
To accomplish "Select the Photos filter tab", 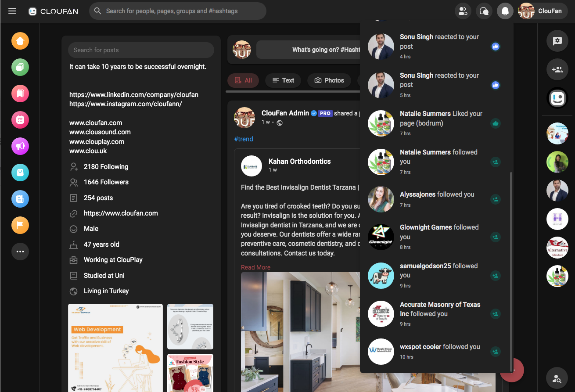I will pos(329,80).
